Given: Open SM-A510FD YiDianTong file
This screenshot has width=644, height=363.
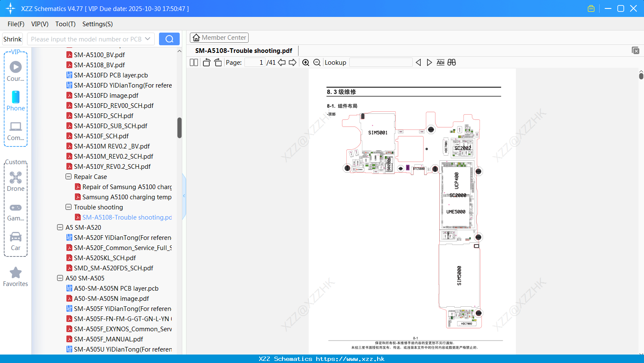Looking at the screenshot, I should click(123, 85).
